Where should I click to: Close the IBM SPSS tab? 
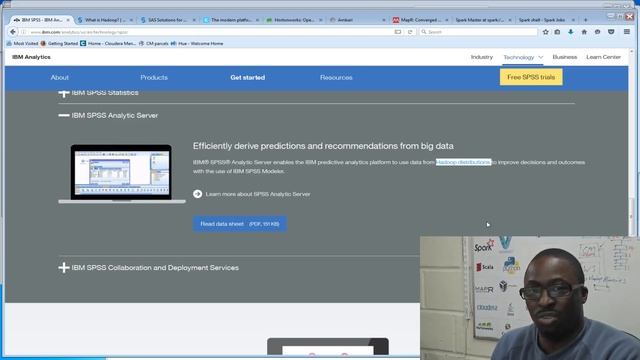point(68,20)
